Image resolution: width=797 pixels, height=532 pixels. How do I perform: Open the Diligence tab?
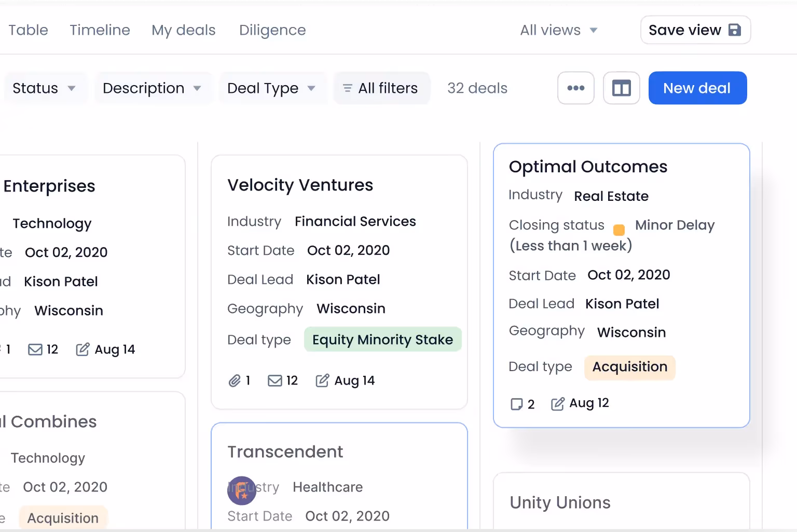point(272,30)
